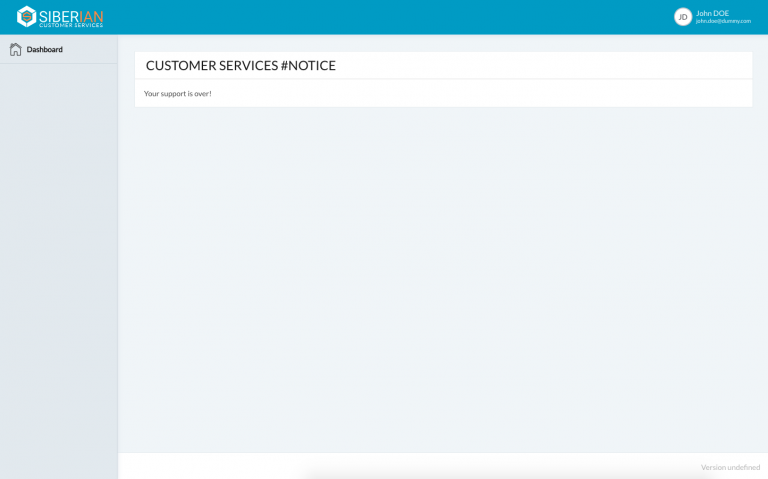
Task: Click the 'Your support is over!' message
Action: point(178,93)
